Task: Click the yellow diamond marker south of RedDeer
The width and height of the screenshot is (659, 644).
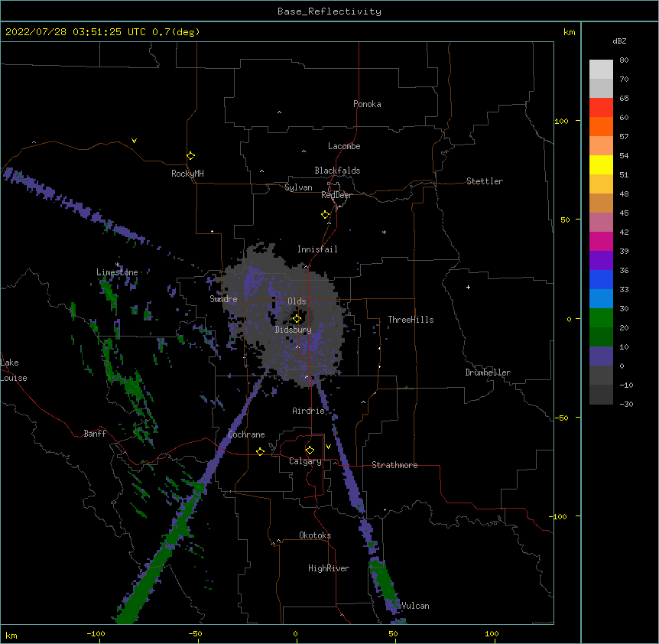Action: pos(326,215)
